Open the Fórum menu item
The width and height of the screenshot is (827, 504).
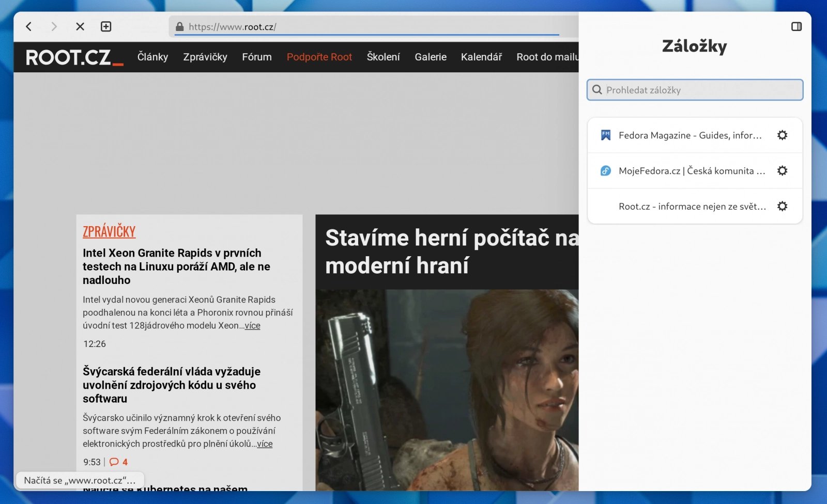point(257,57)
